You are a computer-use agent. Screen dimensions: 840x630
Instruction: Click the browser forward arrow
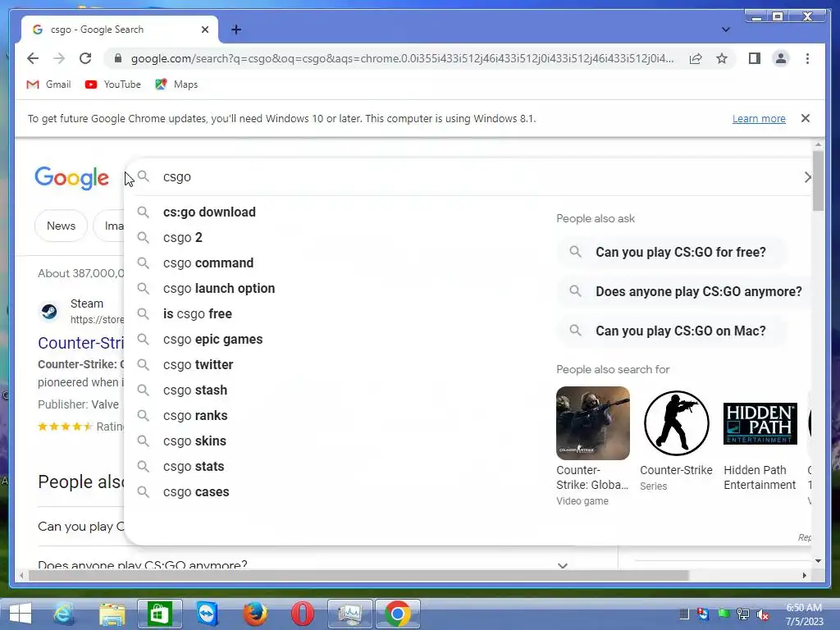[x=59, y=58]
